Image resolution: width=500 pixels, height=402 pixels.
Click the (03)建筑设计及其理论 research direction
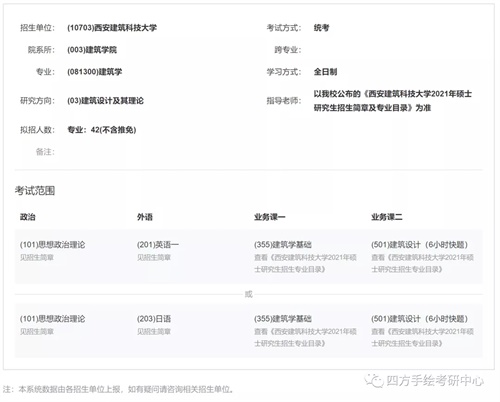pyautogui.click(x=105, y=101)
